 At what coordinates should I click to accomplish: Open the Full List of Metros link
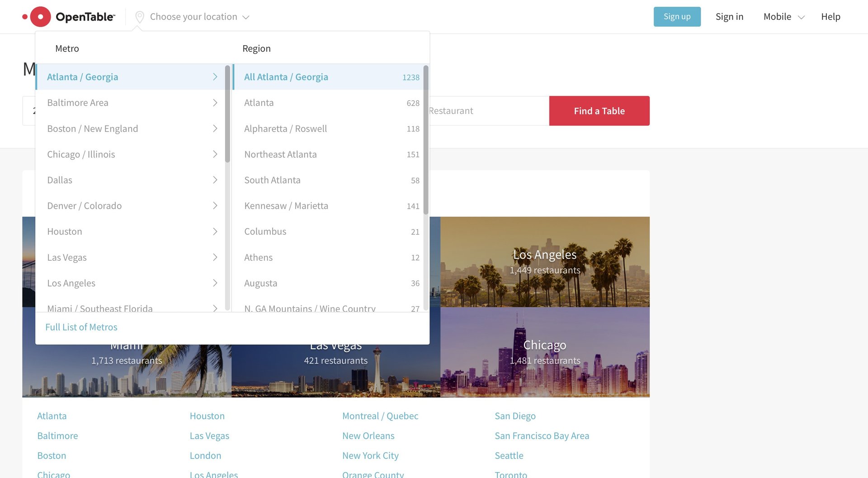tap(81, 327)
